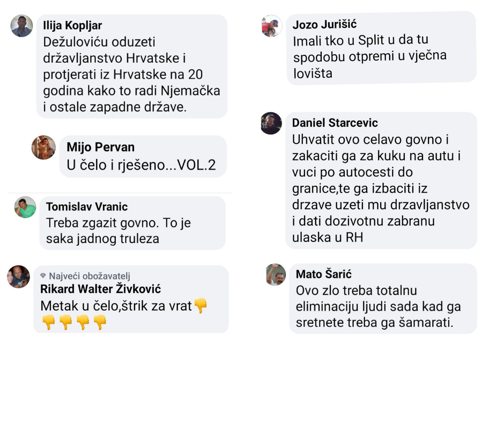The width and height of the screenshot is (504, 423).
Task: Click the Mijo Pervan name link
Action: 100,147
